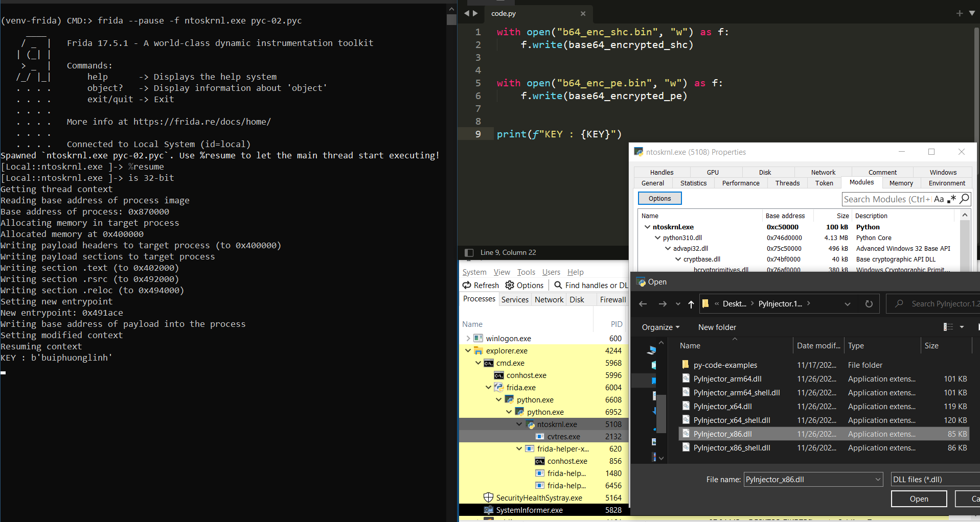Focus the Search Modules input field

(x=886, y=199)
